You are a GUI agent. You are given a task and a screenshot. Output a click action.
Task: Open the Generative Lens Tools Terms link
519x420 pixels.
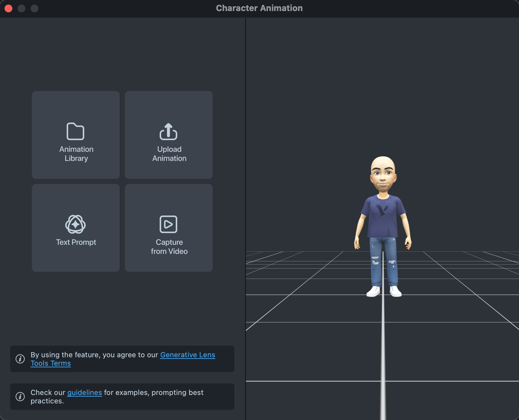pos(187,355)
